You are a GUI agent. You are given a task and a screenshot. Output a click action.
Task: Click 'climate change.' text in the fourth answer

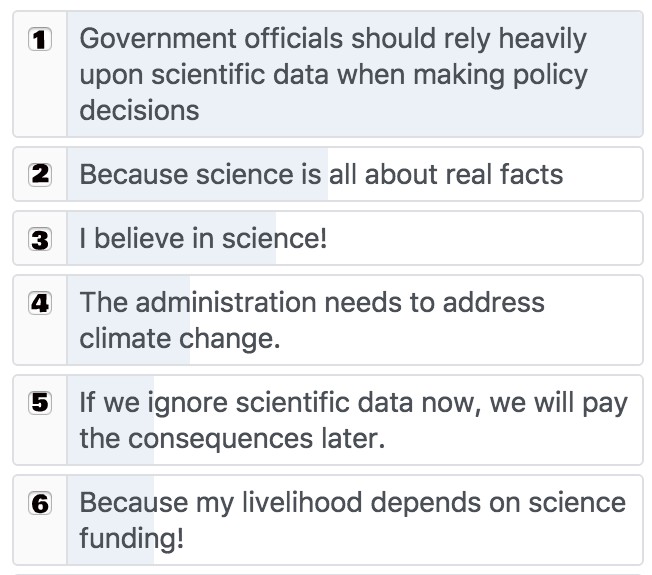180,338
